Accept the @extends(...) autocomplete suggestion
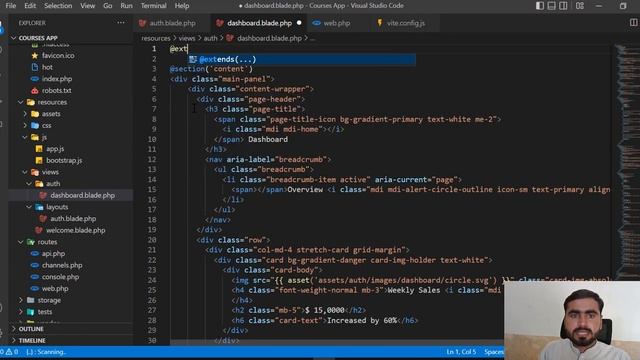Image resolution: width=640 pixels, height=360 pixels. (x=302, y=60)
